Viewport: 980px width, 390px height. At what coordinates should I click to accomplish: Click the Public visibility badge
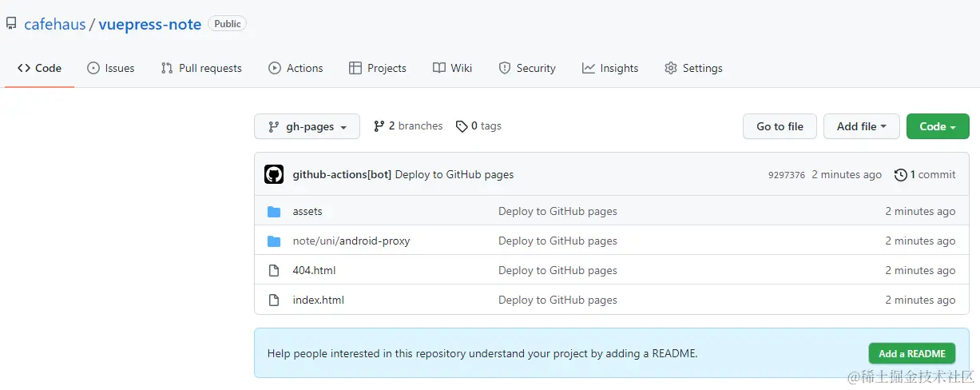pos(228,24)
